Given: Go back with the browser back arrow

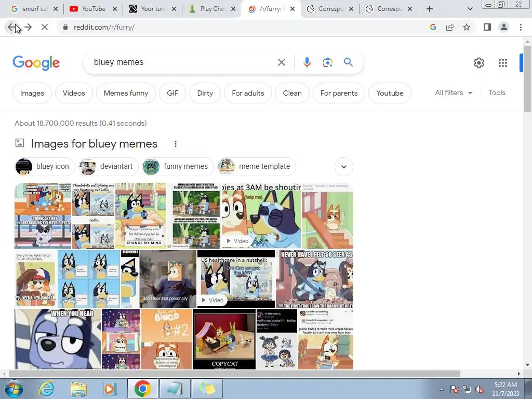Looking at the screenshot, I should (11, 27).
